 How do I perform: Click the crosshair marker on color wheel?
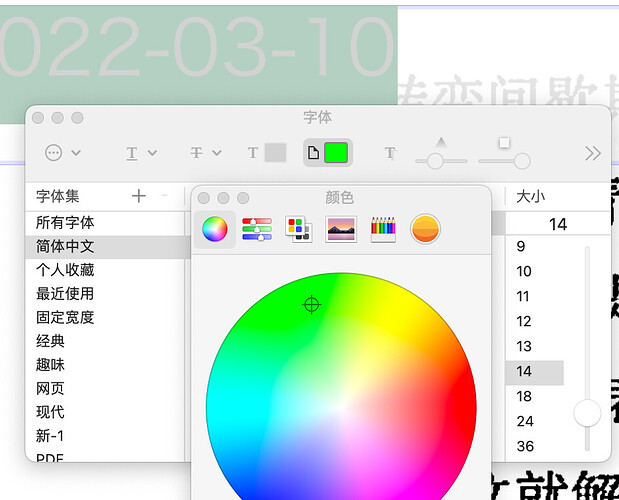(311, 305)
